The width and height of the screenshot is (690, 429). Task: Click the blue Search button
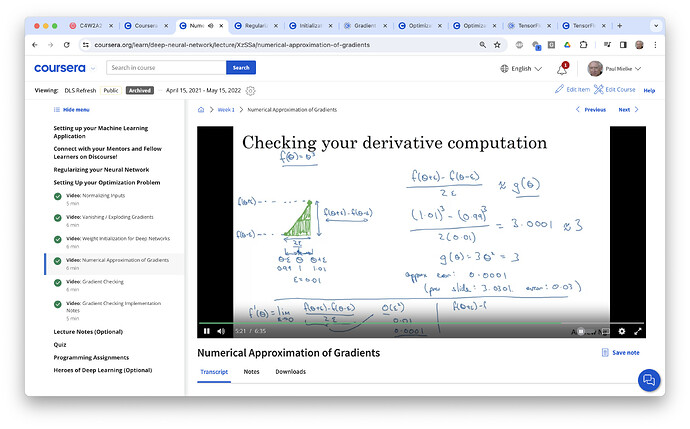click(241, 68)
